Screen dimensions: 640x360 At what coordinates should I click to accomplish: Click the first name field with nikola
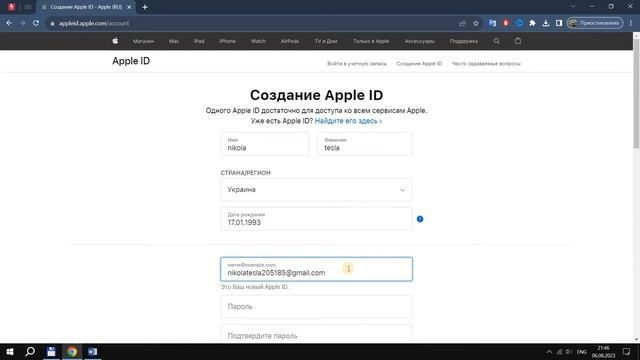(265, 144)
